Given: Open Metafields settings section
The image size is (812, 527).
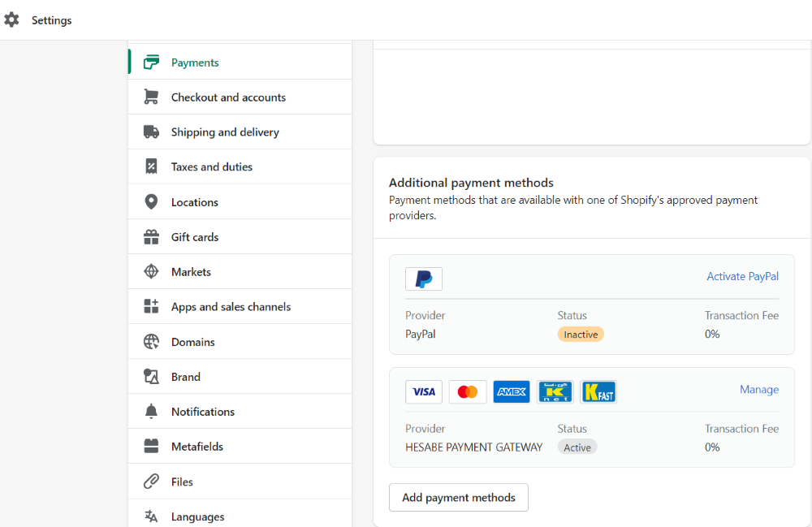Looking at the screenshot, I should pos(197,447).
